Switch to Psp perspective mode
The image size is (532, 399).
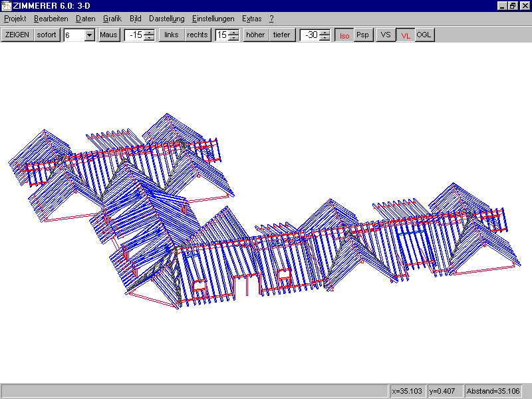click(x=362, y=35)
